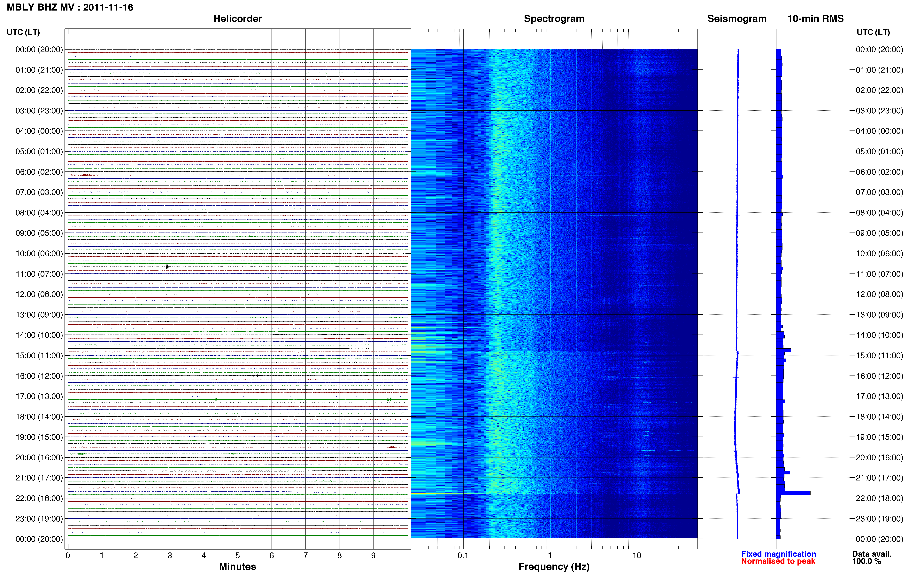Click the "Data avail." label
This screenshot has height=578, width=924.
pos(871,554)
